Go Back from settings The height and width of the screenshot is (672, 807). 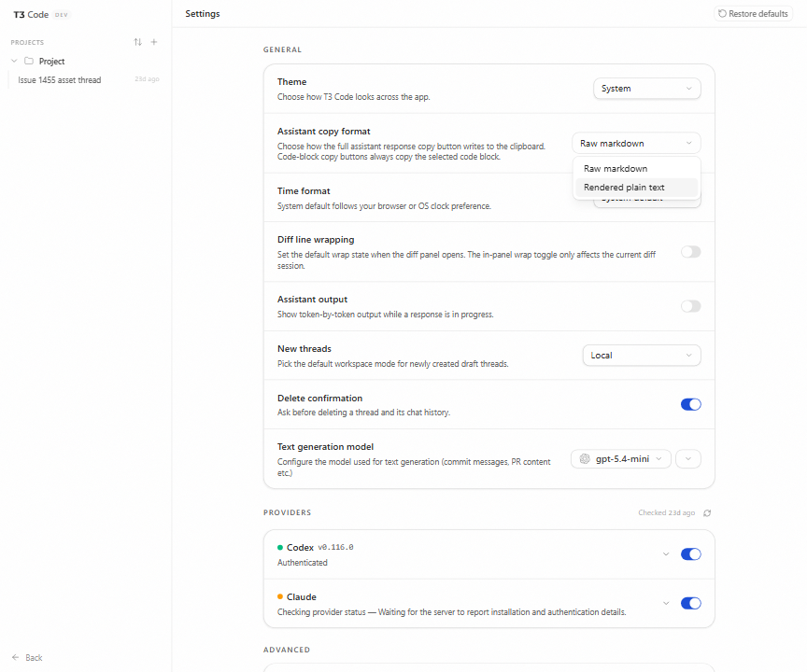[27, 657]
